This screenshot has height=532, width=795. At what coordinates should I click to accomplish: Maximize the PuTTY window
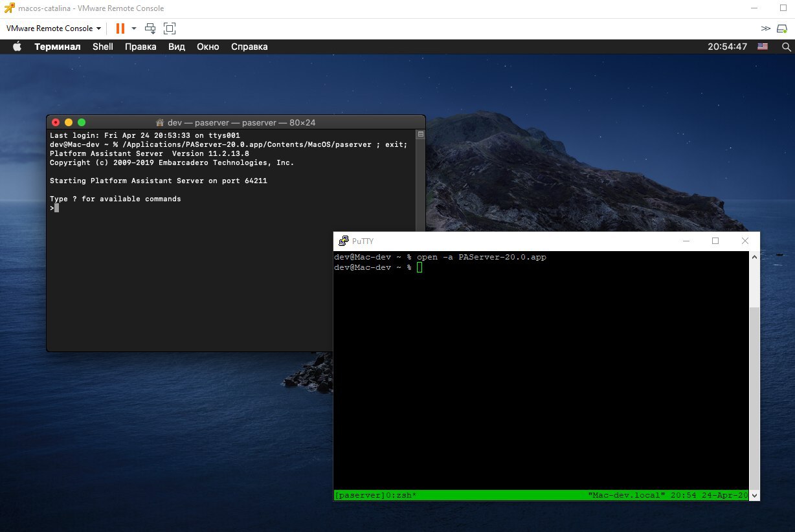click(715, 241)
